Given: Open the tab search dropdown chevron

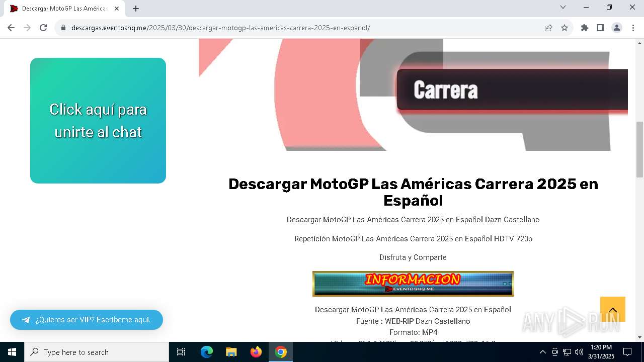Looking at the screenshot, I should pos(563,7).
